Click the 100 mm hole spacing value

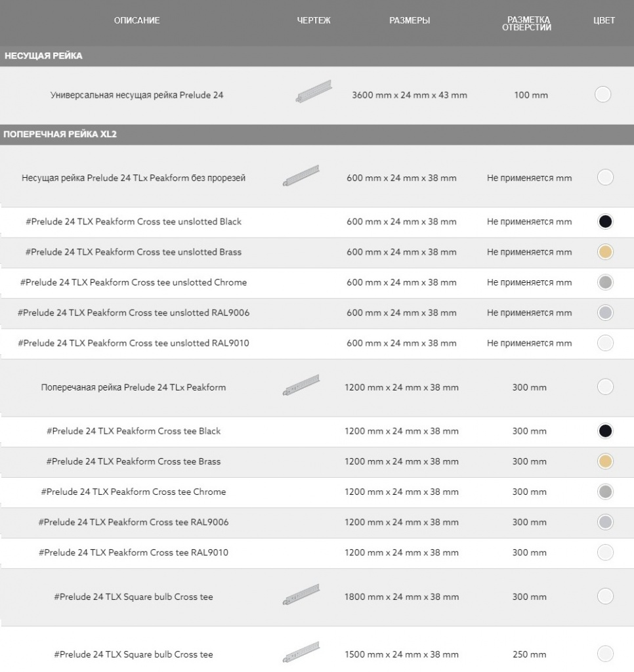click(531, 95)
